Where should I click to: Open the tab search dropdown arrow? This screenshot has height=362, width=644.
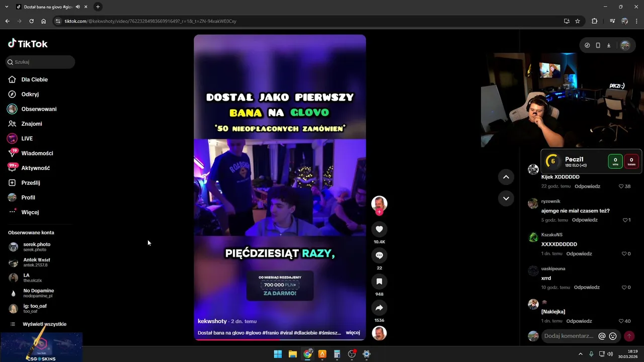coord(7,7)
